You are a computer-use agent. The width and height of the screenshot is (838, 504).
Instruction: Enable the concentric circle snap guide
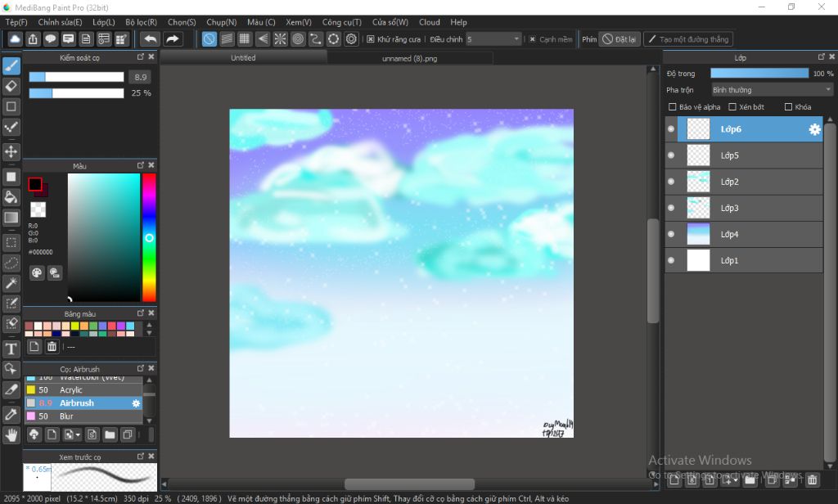(298, 39)
